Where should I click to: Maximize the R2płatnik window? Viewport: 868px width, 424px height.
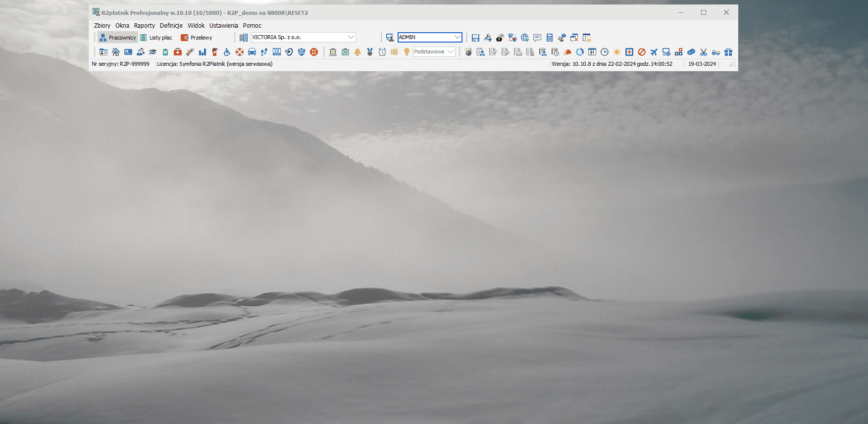pyautogui.click(x=704, y=12)
